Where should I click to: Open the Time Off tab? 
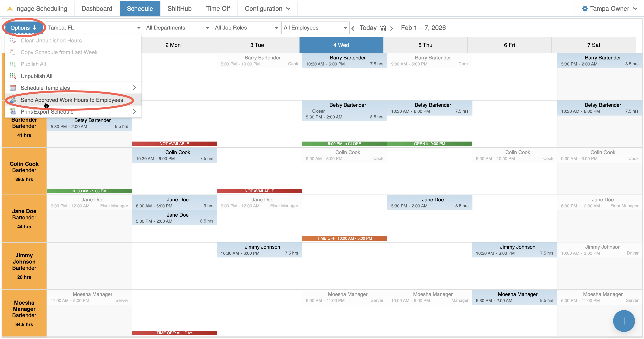click(x=218, y=9)
